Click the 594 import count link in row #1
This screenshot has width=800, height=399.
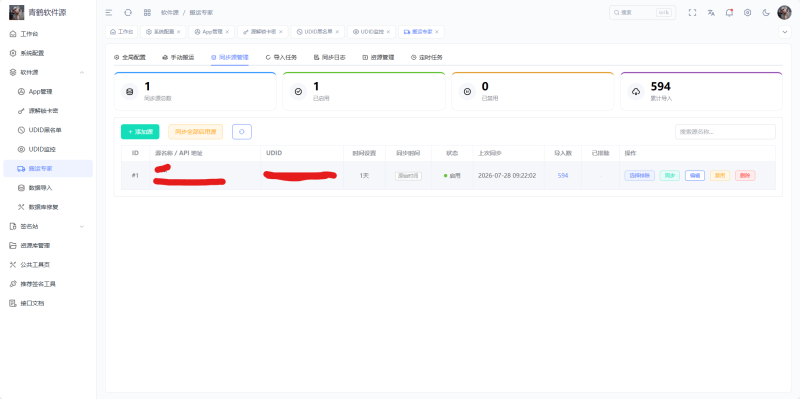pyautogui.click(x=563, y=176)
